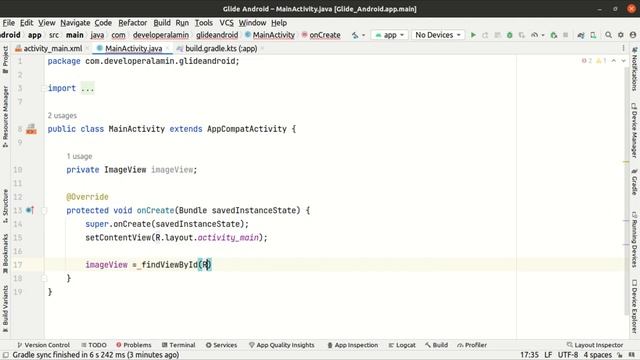Image resolution: width=640 pixels, height=360 pixels.
Task: Open the Problems tool window
Action: point(133,345)
